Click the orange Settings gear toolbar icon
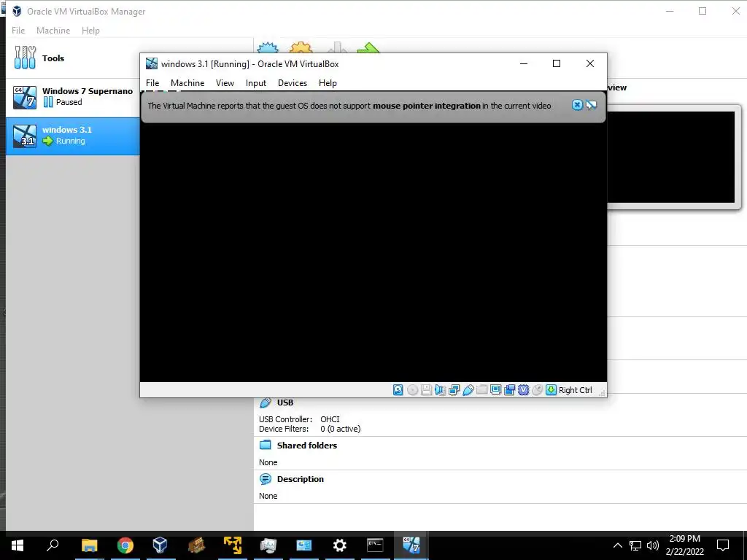The image size is (747, 560). [301, 47]
